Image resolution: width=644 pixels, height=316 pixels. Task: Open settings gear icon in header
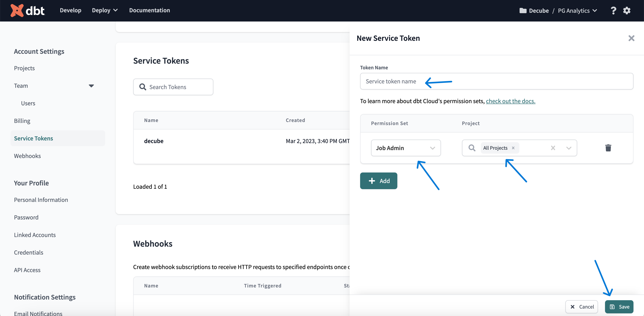[x=626, y=11]
